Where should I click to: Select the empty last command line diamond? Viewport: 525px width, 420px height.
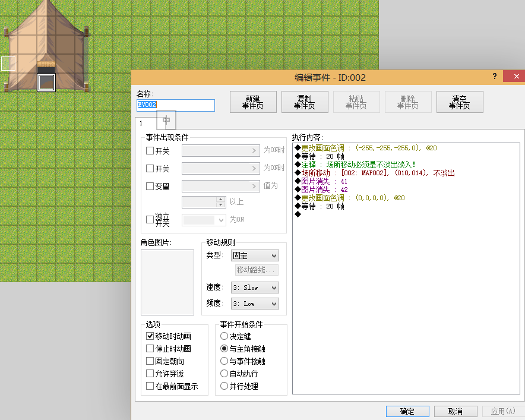tap(298, 214)
